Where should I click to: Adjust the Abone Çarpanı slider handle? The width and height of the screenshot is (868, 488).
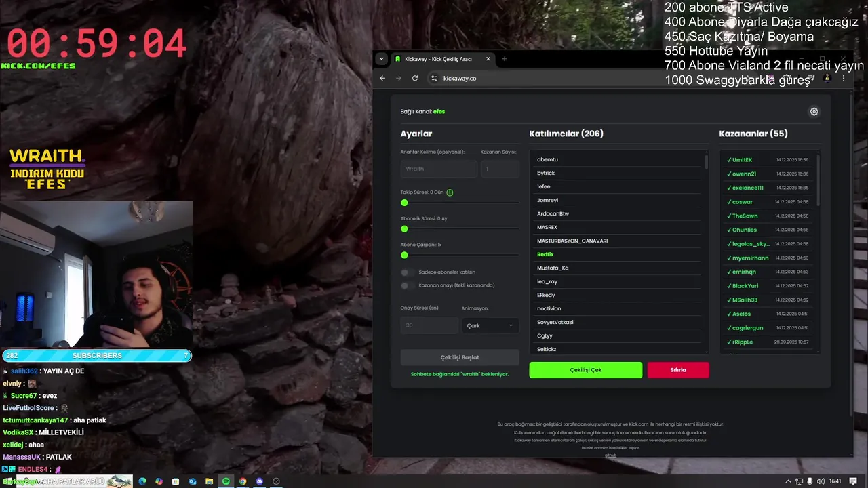coord(404,255)
